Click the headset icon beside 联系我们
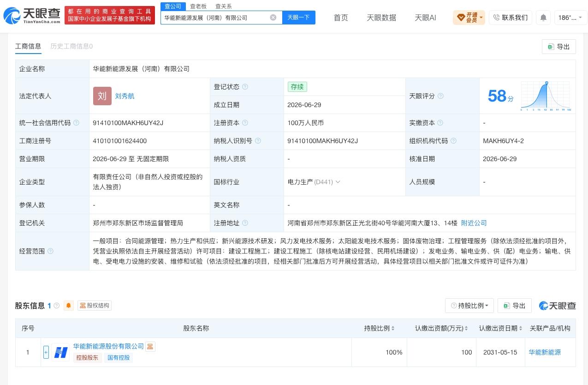The height and width of the screenshot is (385, 588). pyautogui.click(x=496, y=18)
